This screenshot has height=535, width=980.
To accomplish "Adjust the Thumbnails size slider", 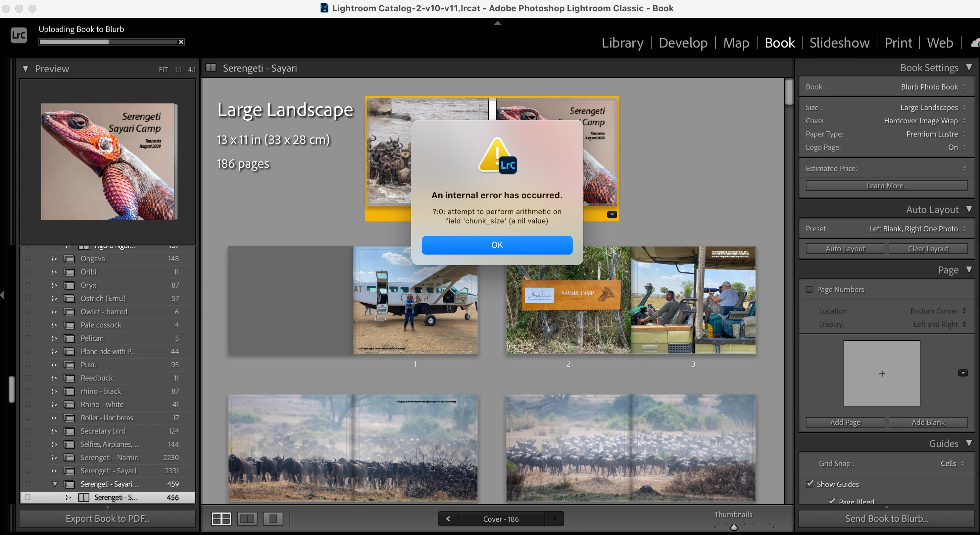I will pos(734,527).
